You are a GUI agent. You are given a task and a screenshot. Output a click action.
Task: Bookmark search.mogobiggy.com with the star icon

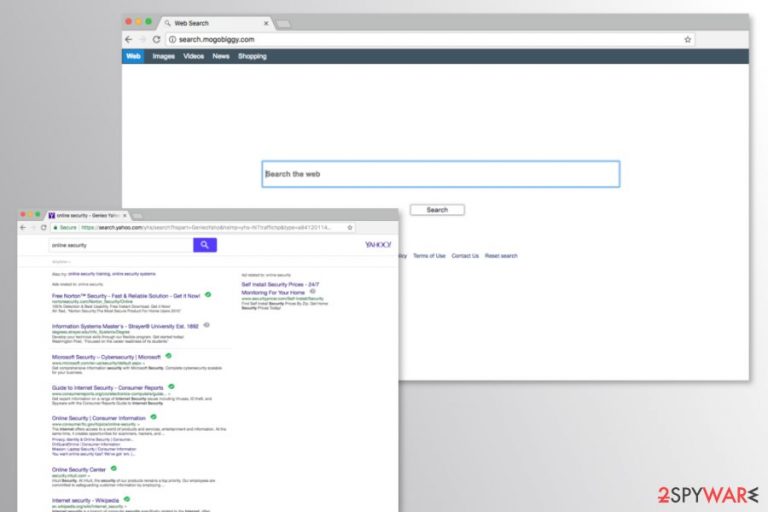(x=688, y=39)
